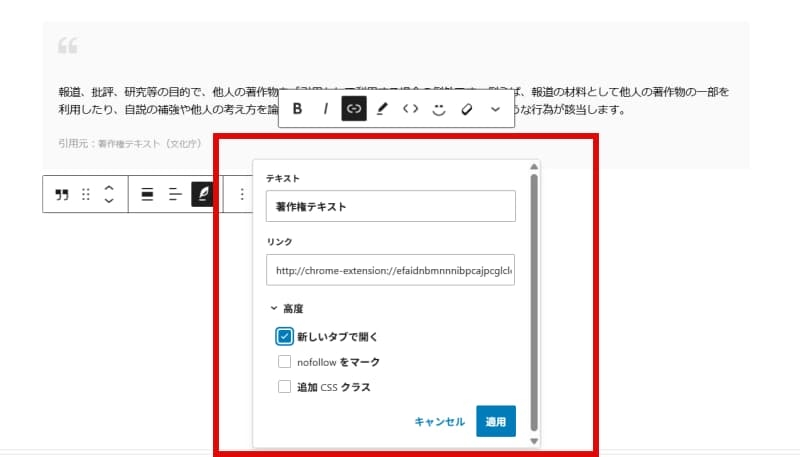Open more formatting options chevron
The width and height of the screenshot is (800, 457).
[495, 109]
